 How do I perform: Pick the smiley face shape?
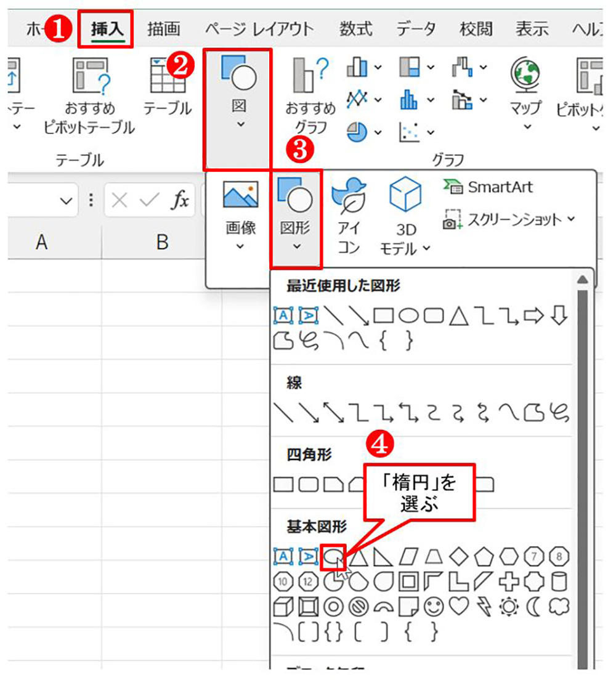pyautogui.click(x=435, y=606)
